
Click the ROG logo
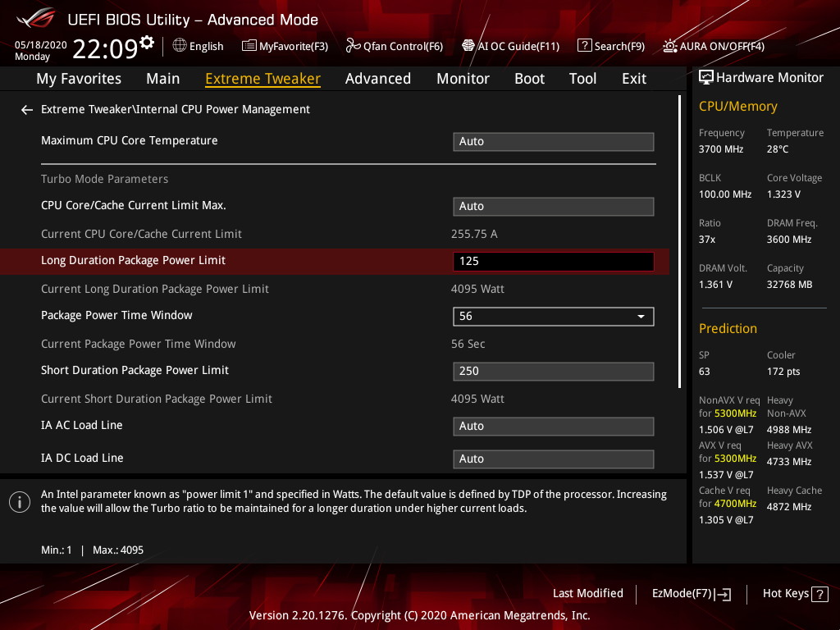35,19
